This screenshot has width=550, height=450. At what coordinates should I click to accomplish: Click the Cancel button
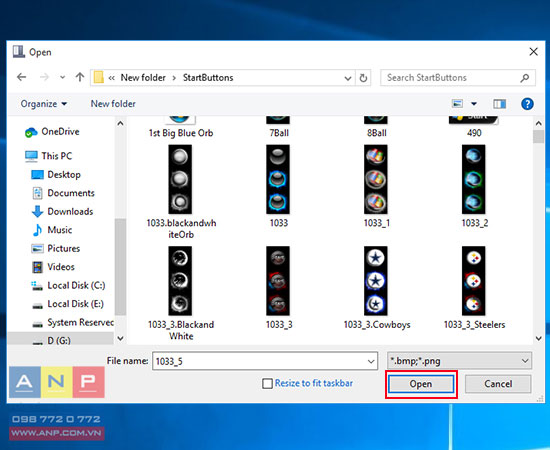(x=498, y=384)
